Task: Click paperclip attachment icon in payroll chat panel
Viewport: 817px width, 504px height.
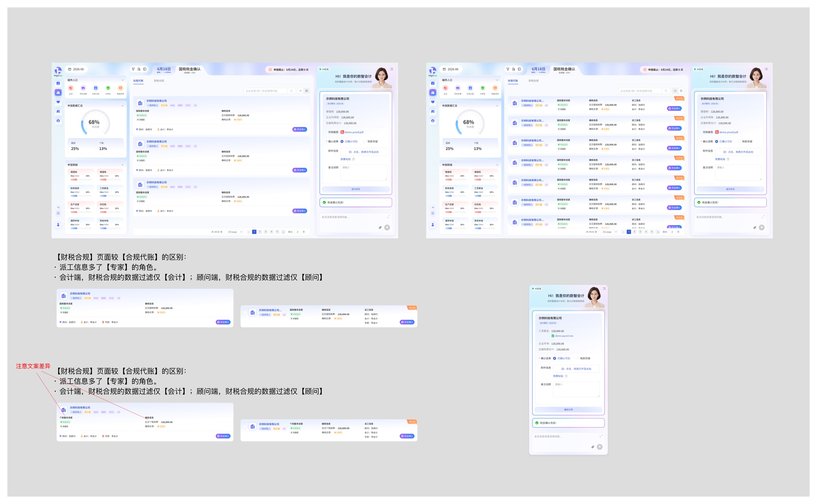Action: pyautogui.click(x=593, y=447)
